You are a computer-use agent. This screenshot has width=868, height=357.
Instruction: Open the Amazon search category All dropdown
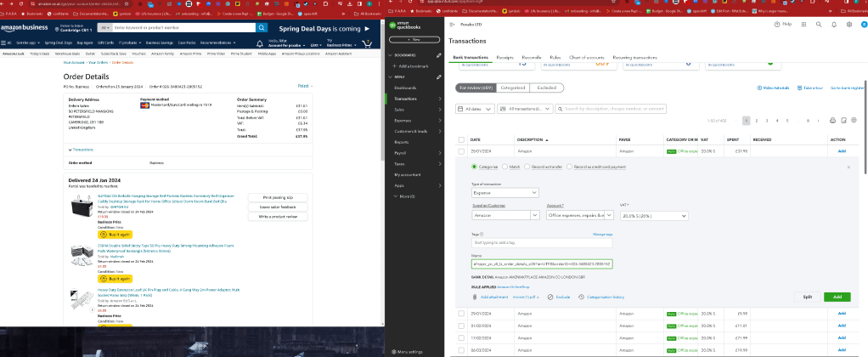(x=104, y=28)
